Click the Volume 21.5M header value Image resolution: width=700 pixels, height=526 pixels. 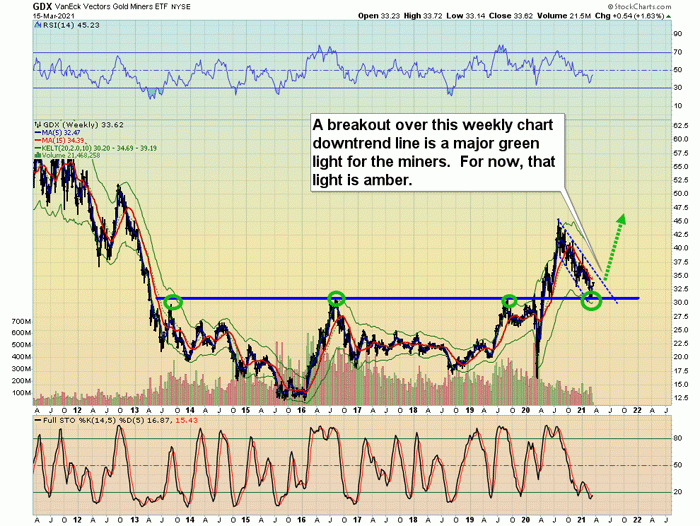click(564, 16)
